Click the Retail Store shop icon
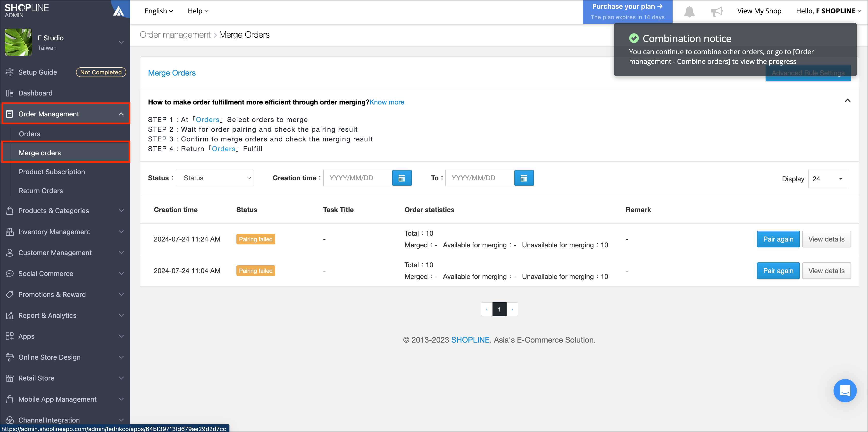 click(x=10, y=378)
